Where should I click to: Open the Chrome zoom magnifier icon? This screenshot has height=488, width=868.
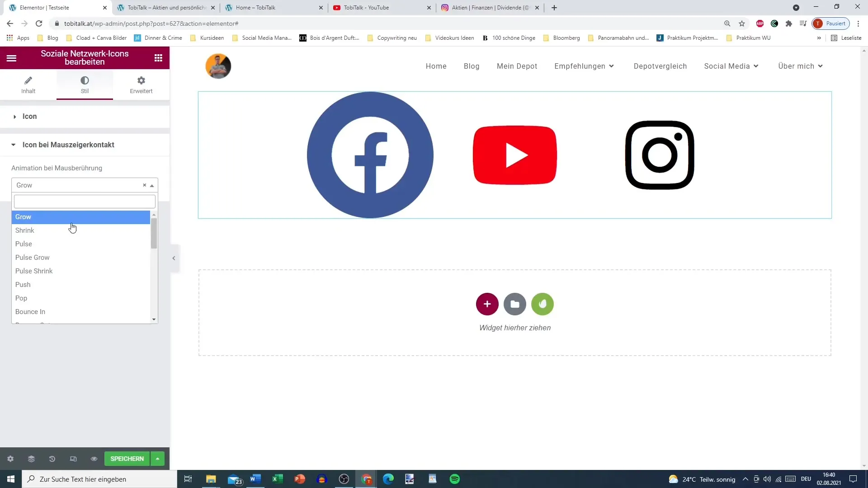click(x=727, y=23)
